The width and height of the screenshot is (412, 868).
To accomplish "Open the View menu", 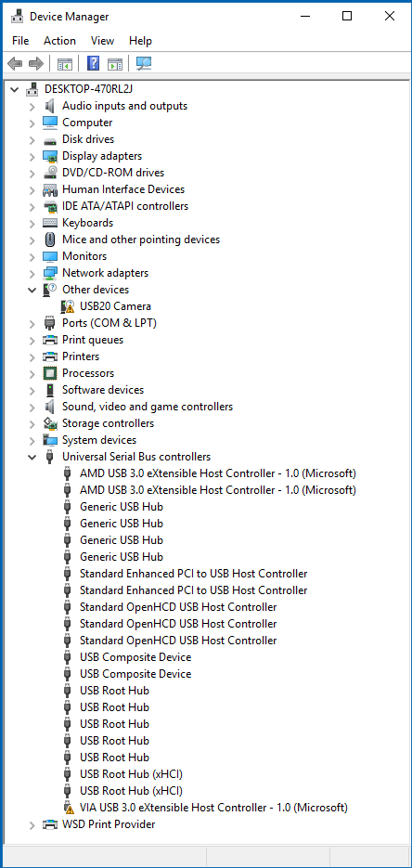I will tap(102, 41).
